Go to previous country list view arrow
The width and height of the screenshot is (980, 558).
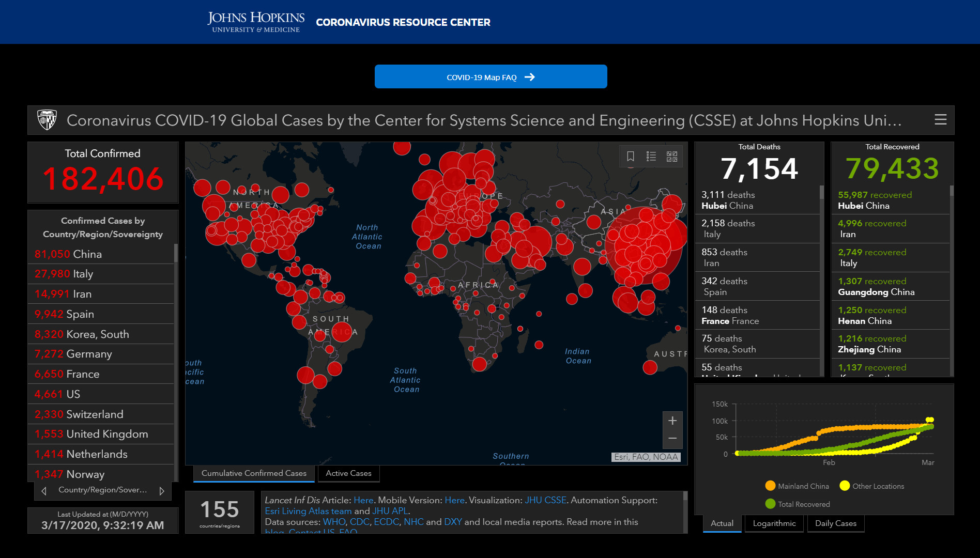(x=44, y=491)
